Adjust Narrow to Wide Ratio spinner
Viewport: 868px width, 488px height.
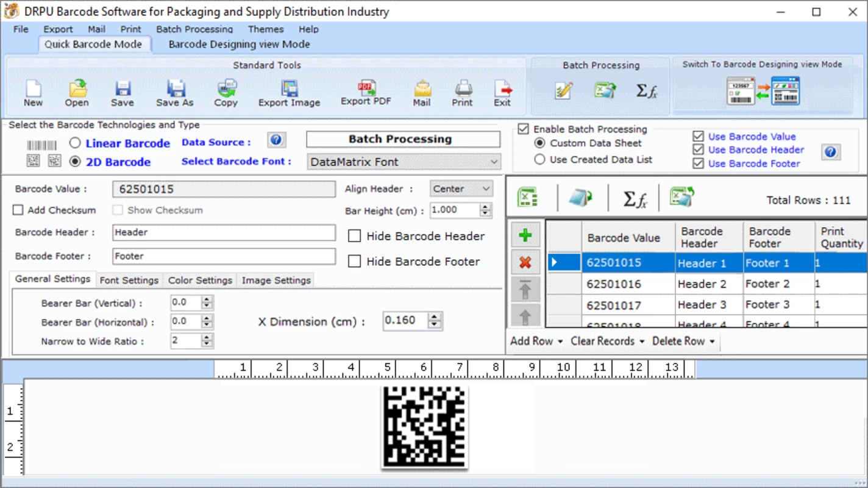click(207, 341)
